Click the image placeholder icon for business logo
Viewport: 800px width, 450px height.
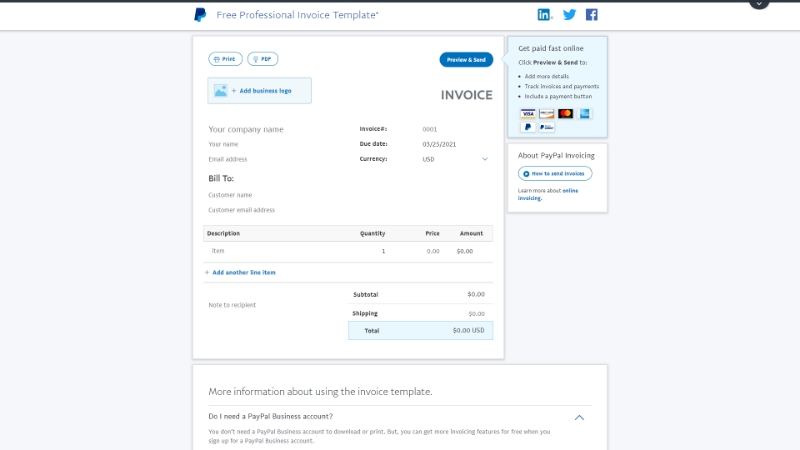point(220,91)
